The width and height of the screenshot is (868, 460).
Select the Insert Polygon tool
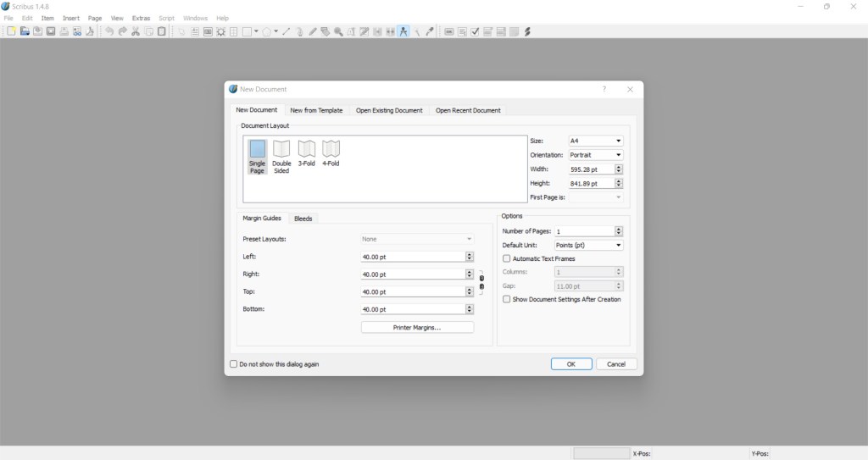(267, 31)
